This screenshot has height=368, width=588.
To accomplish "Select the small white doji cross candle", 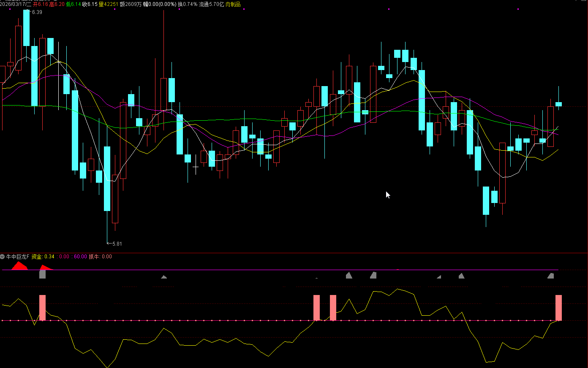I will pyautogui.click(x=195, y=168).
